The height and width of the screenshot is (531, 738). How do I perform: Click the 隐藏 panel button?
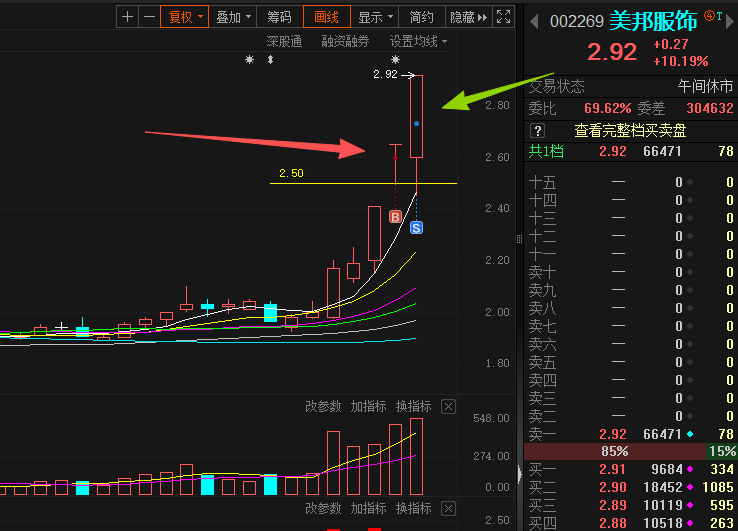(x=468, y=17)
